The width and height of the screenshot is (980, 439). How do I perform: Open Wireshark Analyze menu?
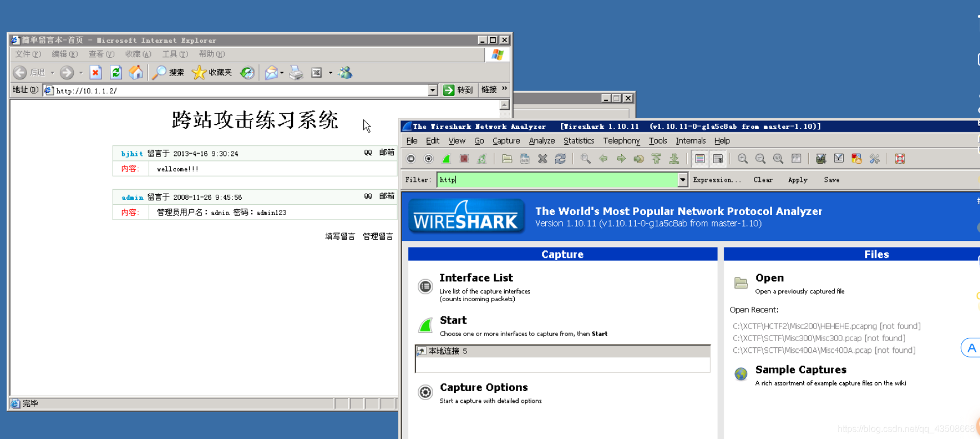(542, 141)
